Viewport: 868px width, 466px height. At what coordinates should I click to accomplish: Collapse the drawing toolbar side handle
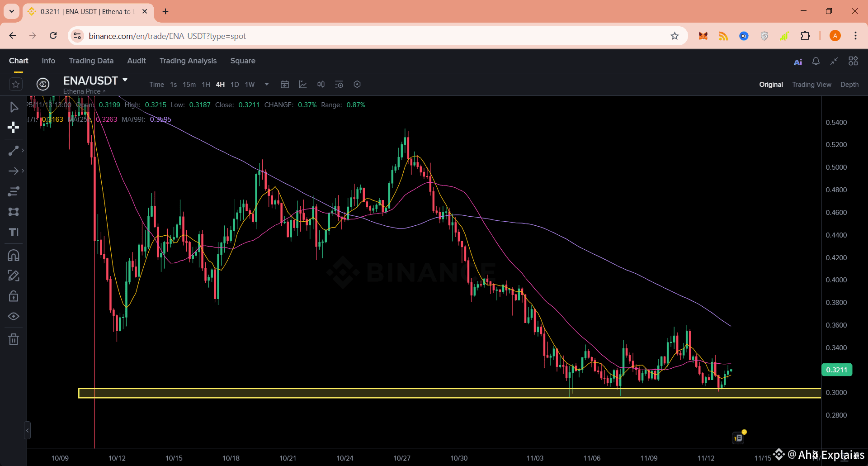pyautogui.click(x=28, y=430)
